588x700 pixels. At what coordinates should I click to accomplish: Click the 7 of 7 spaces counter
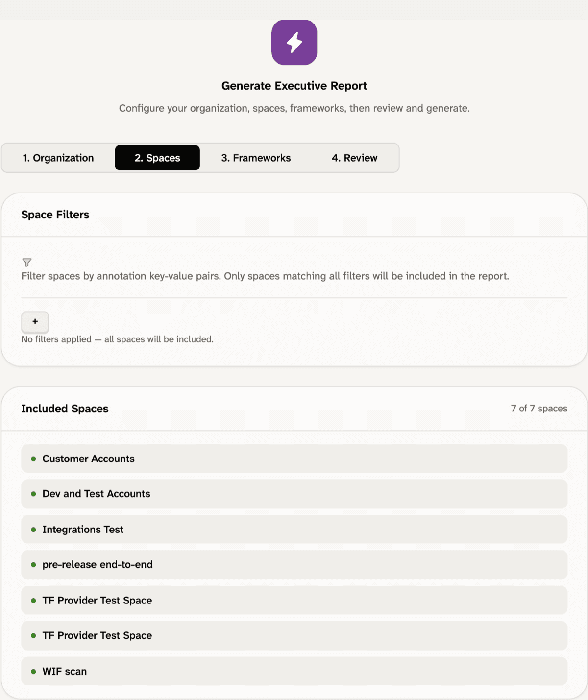[539, 409]
